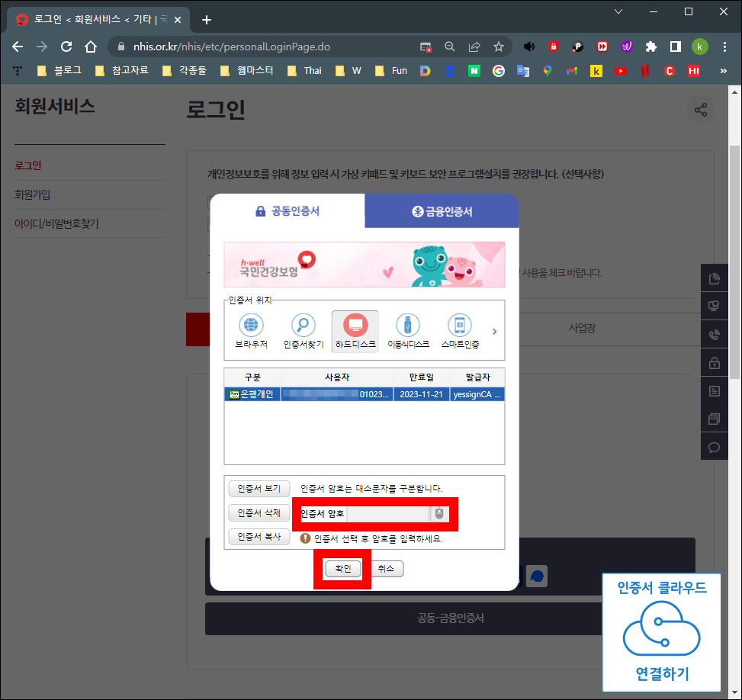This screenshot has height=700, width=742.
Task: Choose 이동식디스크 USB storage icon
Action: [x=407, y=325]
